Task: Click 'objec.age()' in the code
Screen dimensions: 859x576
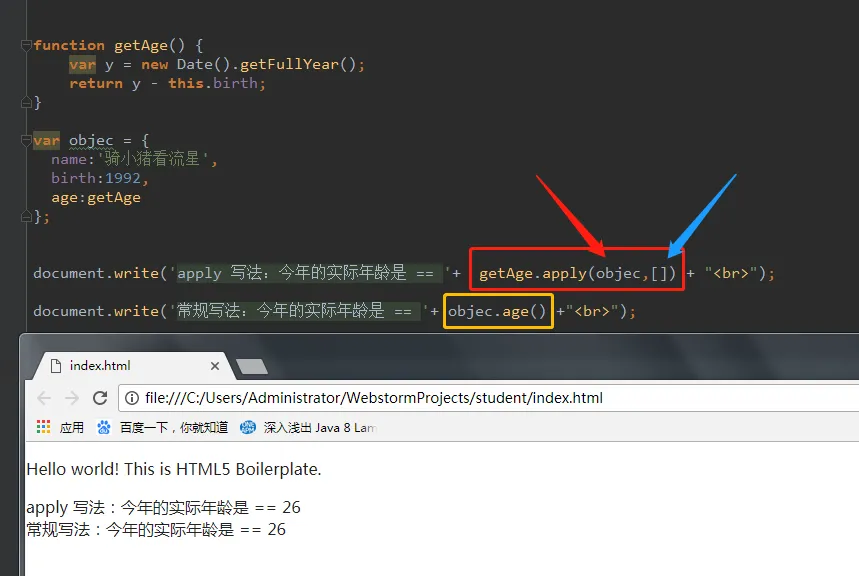Action: pos(497,311)
